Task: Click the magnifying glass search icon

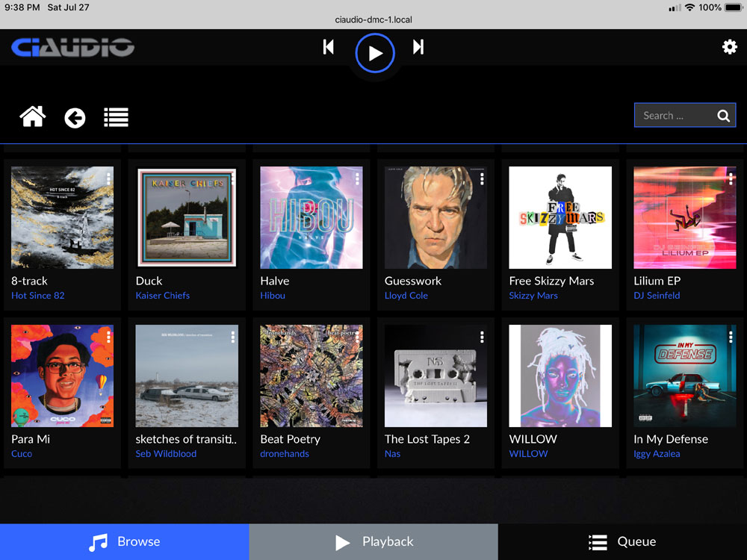Action: 723,116
